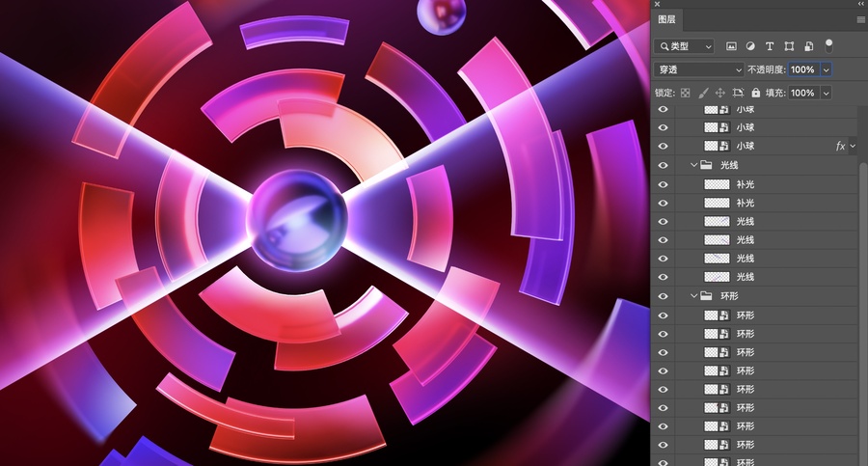The height and width of the screenshot is (466, 868).
Task: Hide the 小球 layer just above the fx 小球
Action: (663, 127)
